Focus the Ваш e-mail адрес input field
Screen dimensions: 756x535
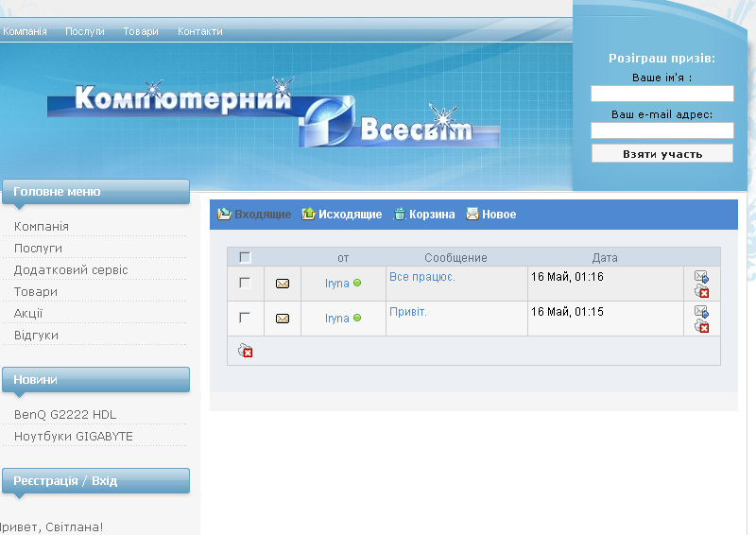(x=662, y=130)
